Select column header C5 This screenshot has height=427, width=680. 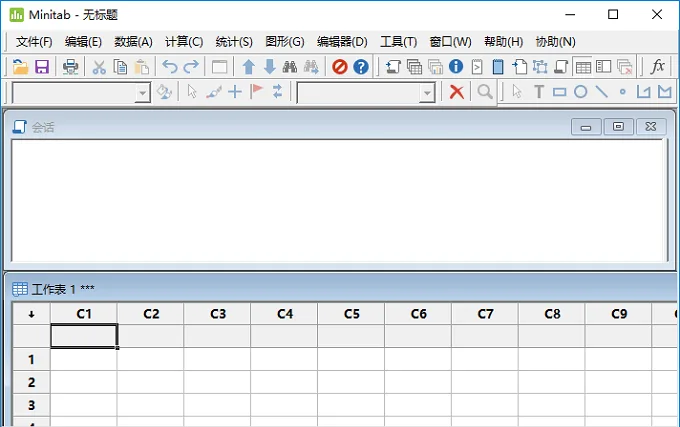pyautogui.click(x=351, y=314)
